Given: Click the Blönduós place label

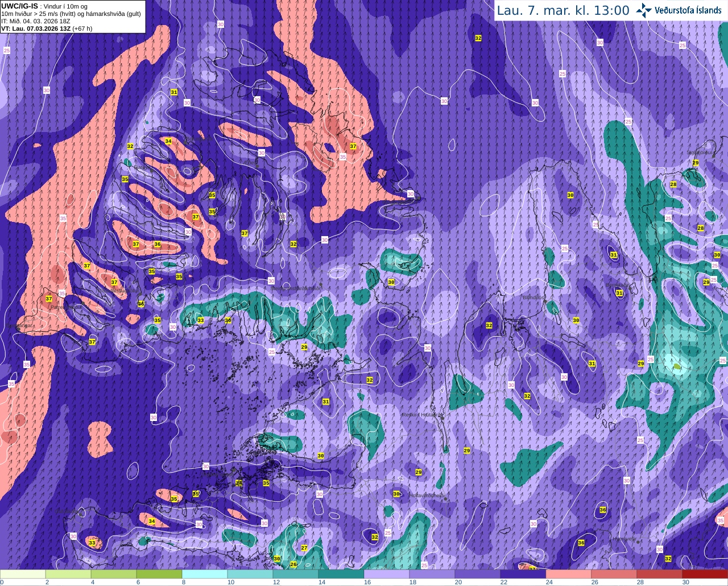Looking at the screenshot, I should click(533, 297).
